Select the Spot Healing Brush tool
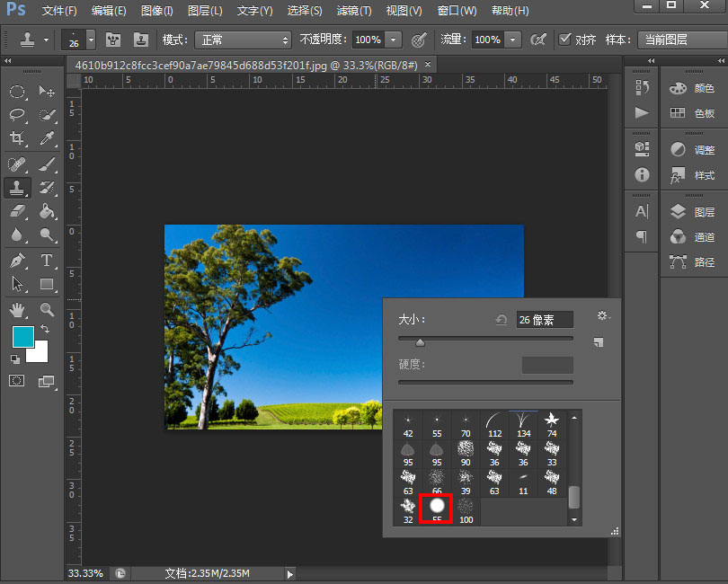The height and width of the screenshot is (584, 728). [18, 164]
